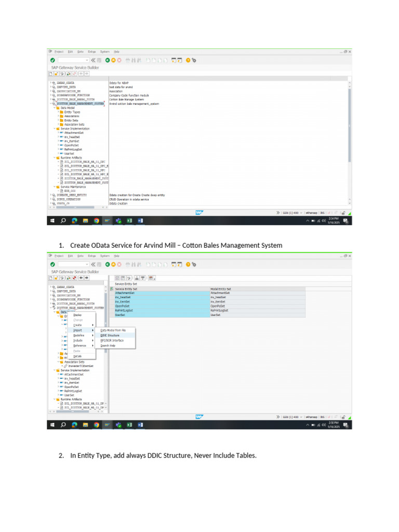This screenshot has width=399, height=532.
Task: Click 'Cotton Bale Manage System' description in upper screenshot
Action: click(x=127, y=100)
